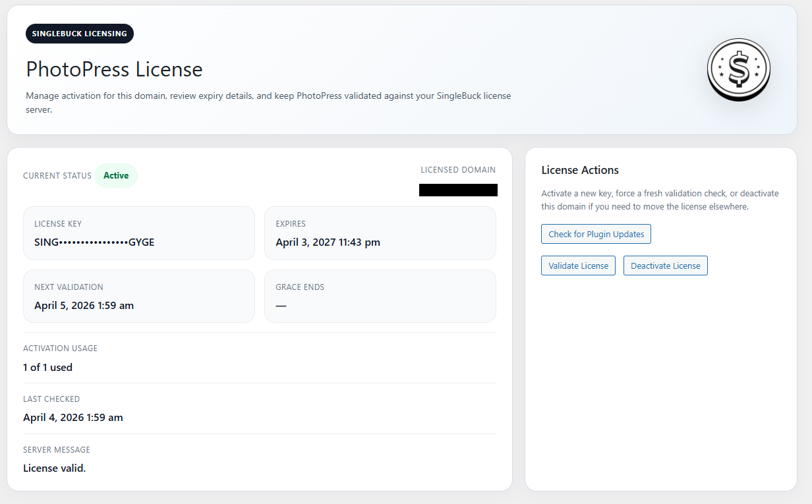Click the CURRENT STATUS label
The image size is (812, 504).
point(57,176)
